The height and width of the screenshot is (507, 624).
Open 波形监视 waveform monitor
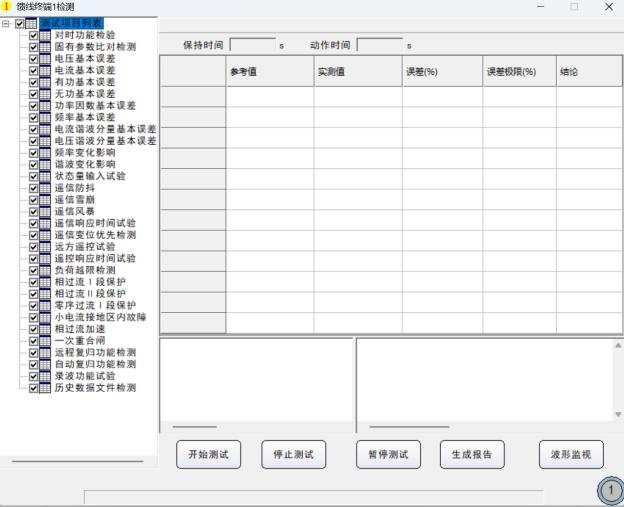[571, 454]
